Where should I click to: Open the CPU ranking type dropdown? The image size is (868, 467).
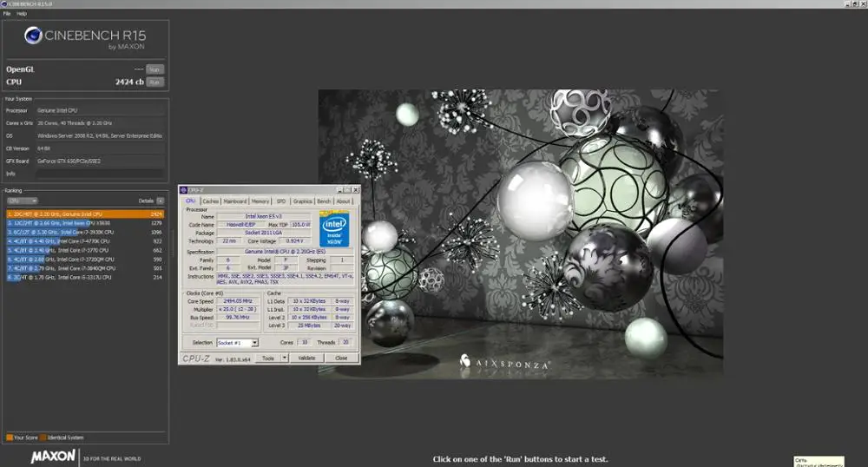pos(22,201)
